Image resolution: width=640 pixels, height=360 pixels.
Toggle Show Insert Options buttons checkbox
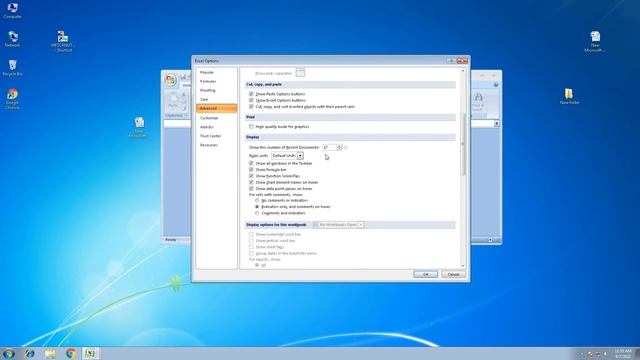251,100
